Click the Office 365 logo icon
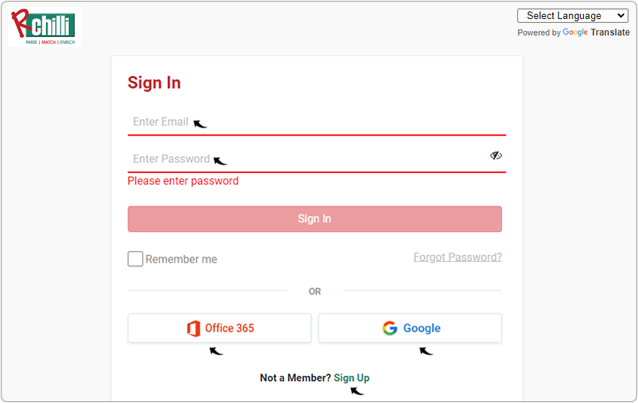Screen dimensions: 638x403 [x=193, y=328]
